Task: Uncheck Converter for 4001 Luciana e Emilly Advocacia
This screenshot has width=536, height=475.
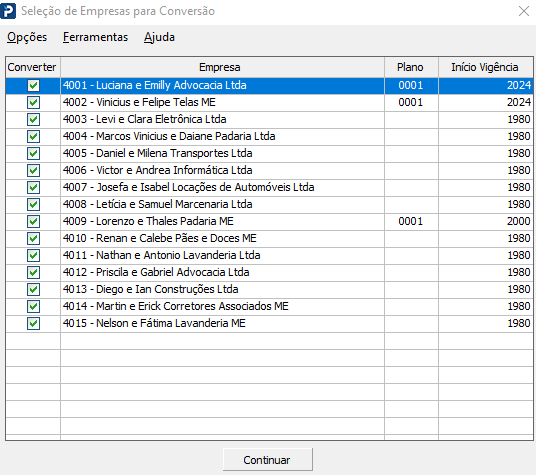Action: (34, 85)
